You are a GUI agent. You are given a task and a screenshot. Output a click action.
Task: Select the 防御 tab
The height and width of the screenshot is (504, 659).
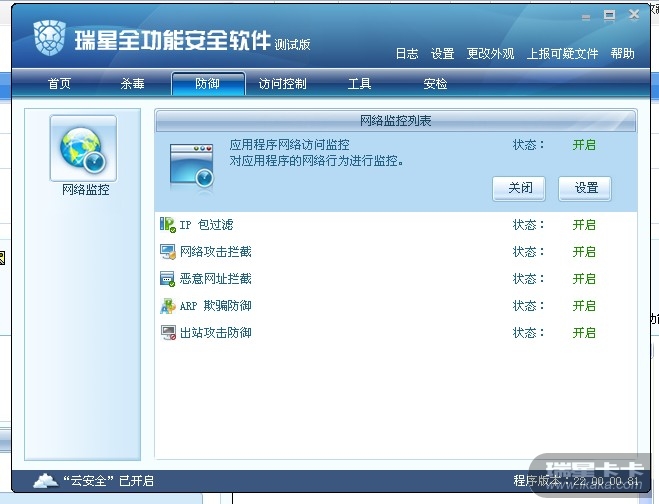[x=208, y=84]
